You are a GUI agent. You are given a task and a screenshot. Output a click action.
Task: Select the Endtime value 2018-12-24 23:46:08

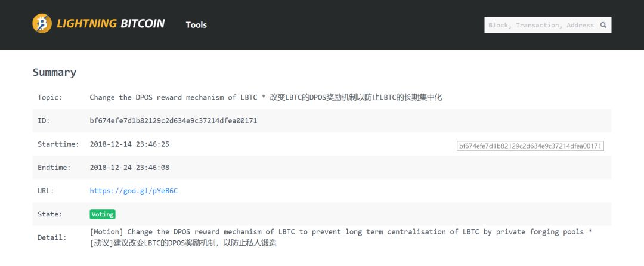129,168
